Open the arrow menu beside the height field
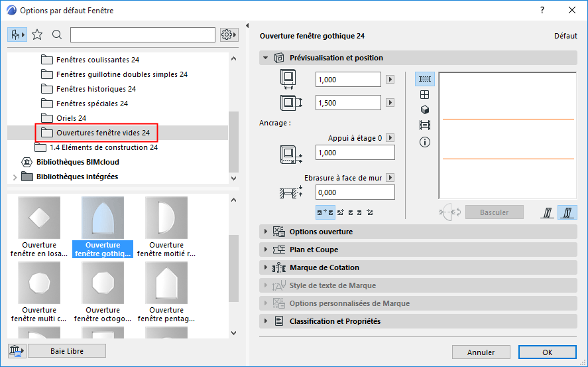Screen dimensions: 588x367 tap(390, 103)
